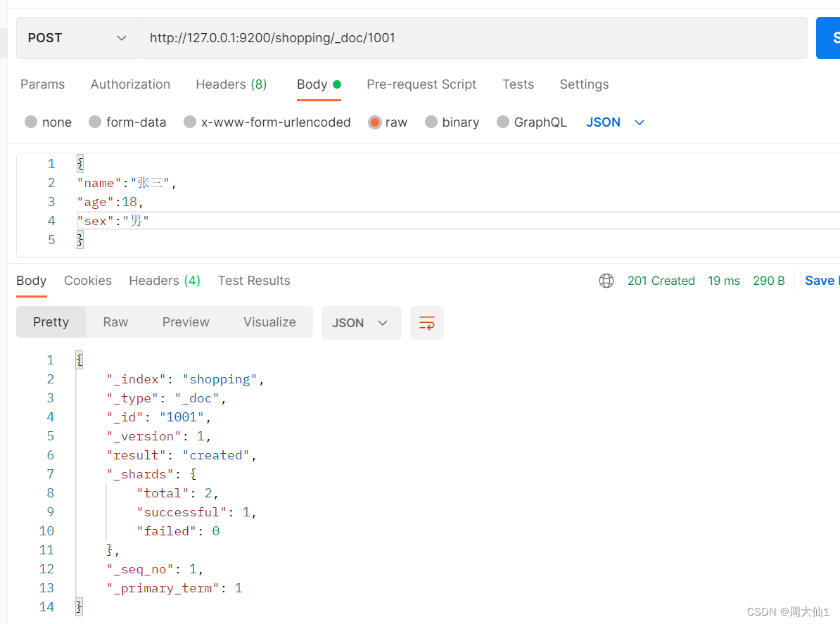Select the binary body radio

(x=431, y=122)
